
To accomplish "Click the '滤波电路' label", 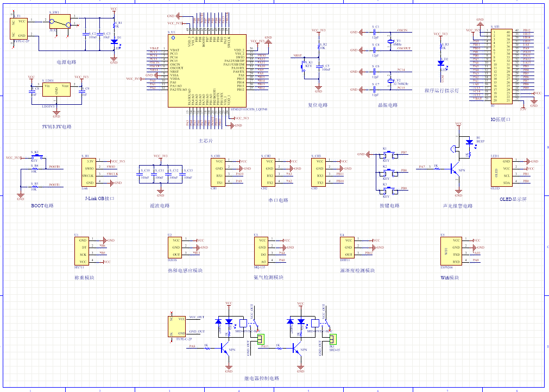I will [160, 205].
